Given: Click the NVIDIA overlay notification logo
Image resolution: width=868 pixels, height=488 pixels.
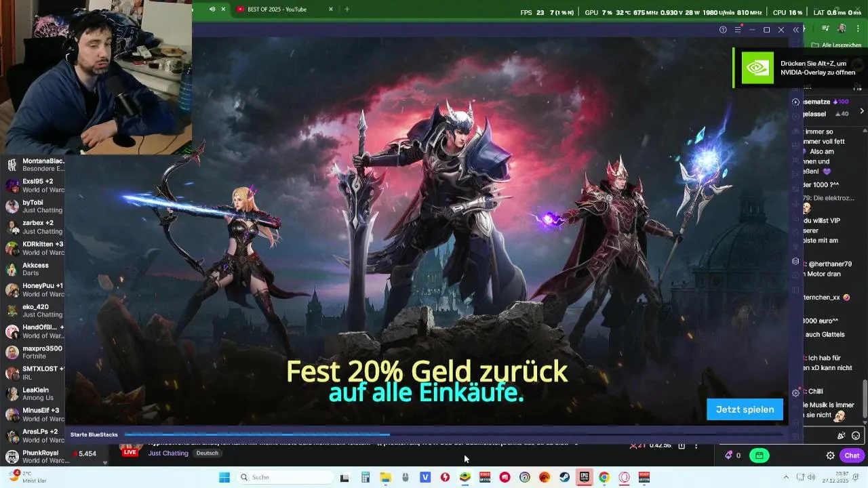Looking at the screenshot, I should 757,68.
